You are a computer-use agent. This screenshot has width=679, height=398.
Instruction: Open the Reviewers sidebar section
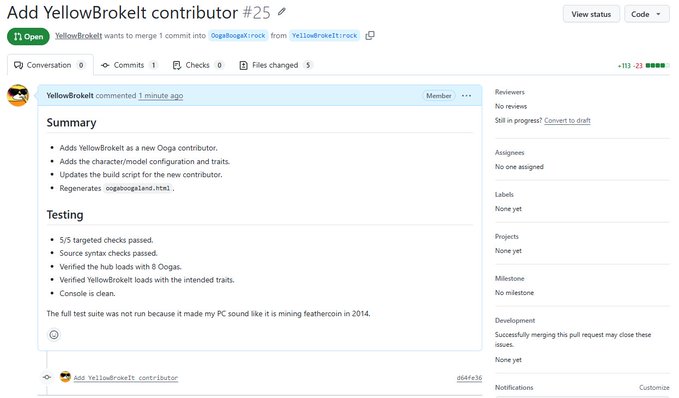click(510, 92)
